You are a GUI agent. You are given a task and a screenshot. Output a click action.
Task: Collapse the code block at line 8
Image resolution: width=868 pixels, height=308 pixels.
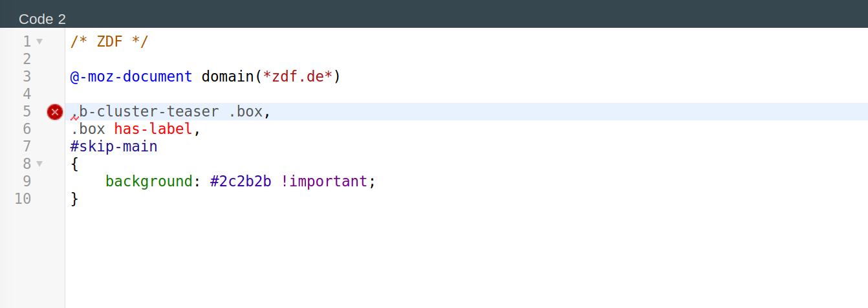pyautogui.click(x=39, y=164)
